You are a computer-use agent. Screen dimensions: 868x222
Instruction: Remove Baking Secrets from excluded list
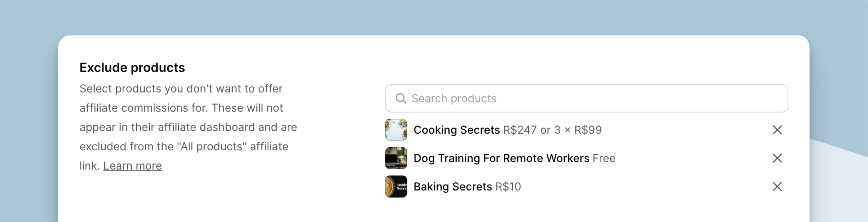(x=777, y=187)
